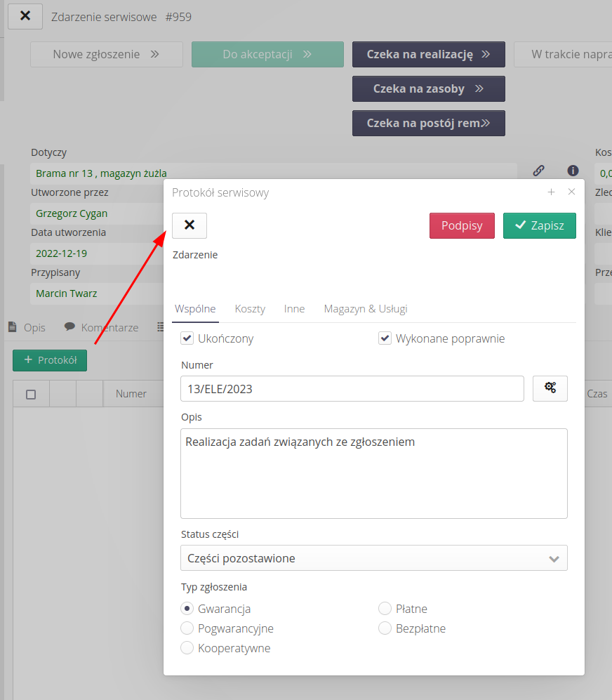
Task: Switch to the Koszty tab
Action: (250, 308)
